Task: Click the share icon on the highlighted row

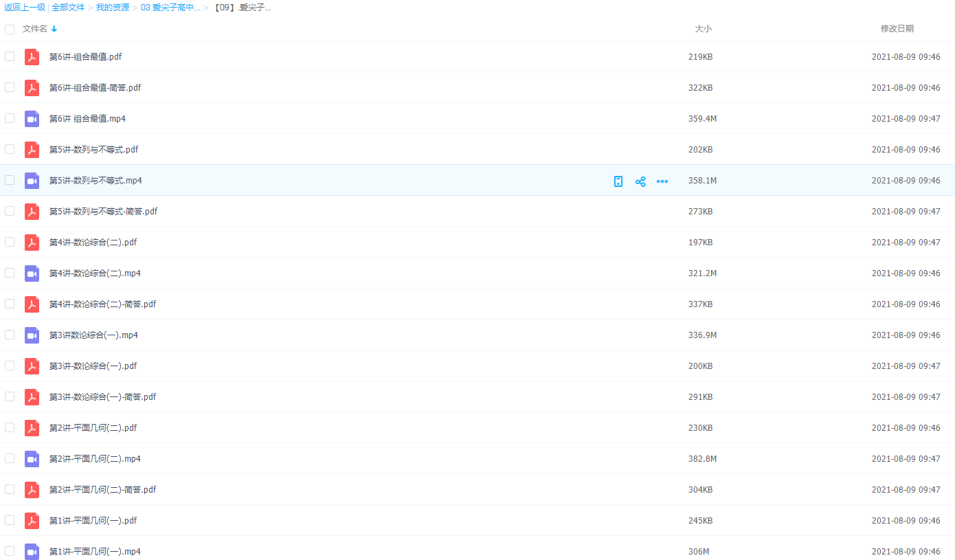Action: (640, 181)
